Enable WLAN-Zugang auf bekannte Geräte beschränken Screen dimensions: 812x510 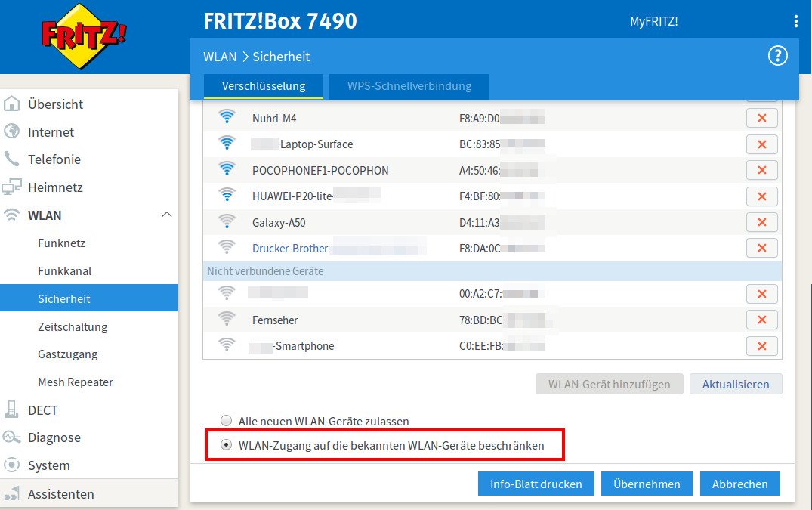point(226,445)
